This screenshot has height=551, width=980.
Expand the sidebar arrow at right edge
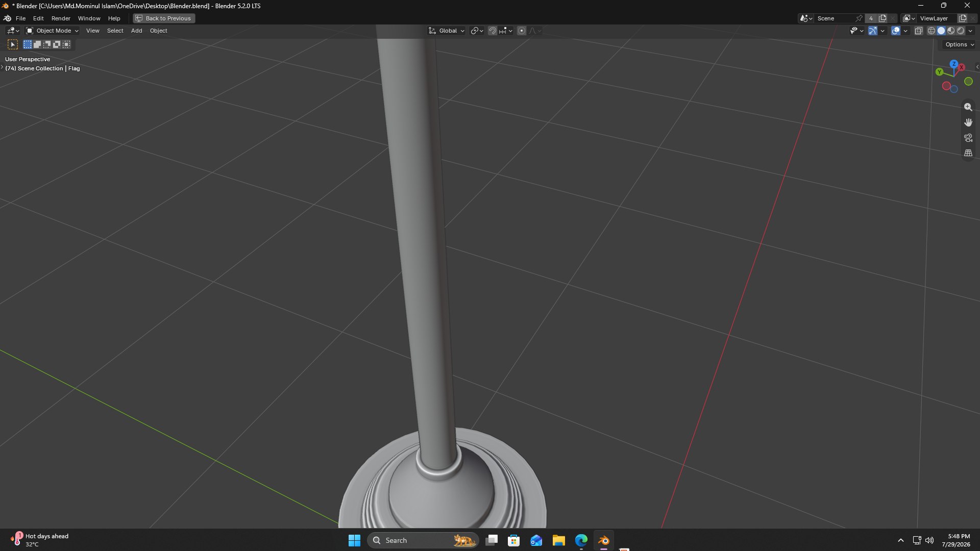(977, 67)
